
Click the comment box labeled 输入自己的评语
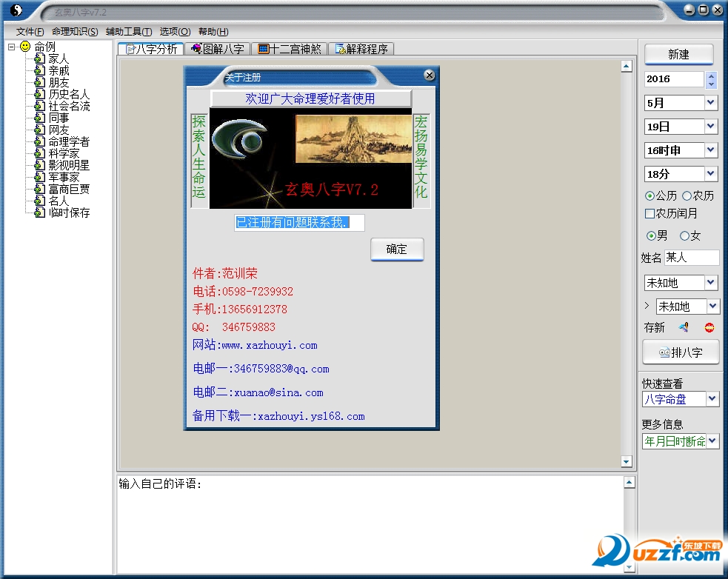click(370, 525)
